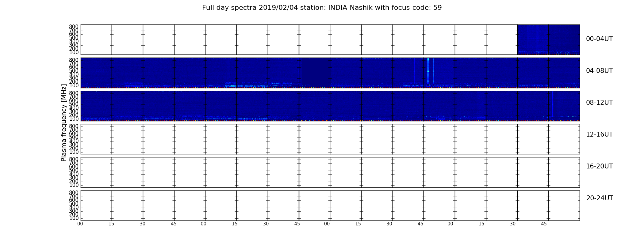Click the '100' tick label of the 00-04UT panel
644x245 pixels.
pos(74,52)
